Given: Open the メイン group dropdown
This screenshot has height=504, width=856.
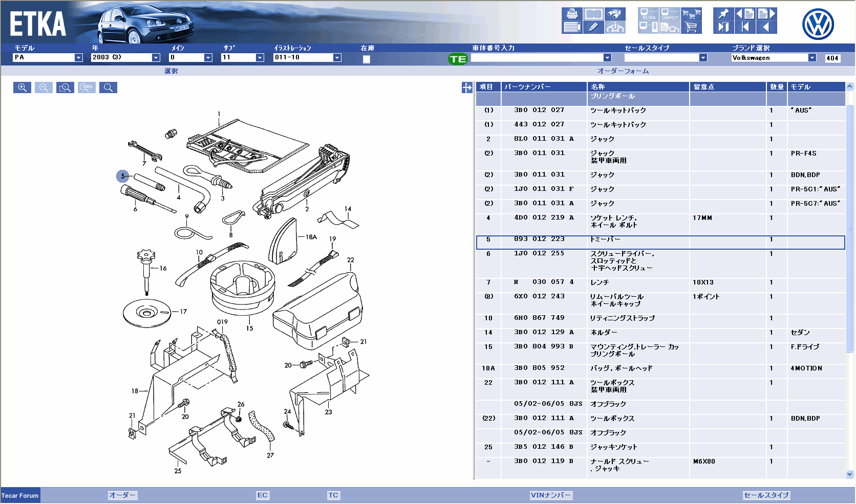Looking at the screenshot, I should pyautogui.click(x=190, y=57).
